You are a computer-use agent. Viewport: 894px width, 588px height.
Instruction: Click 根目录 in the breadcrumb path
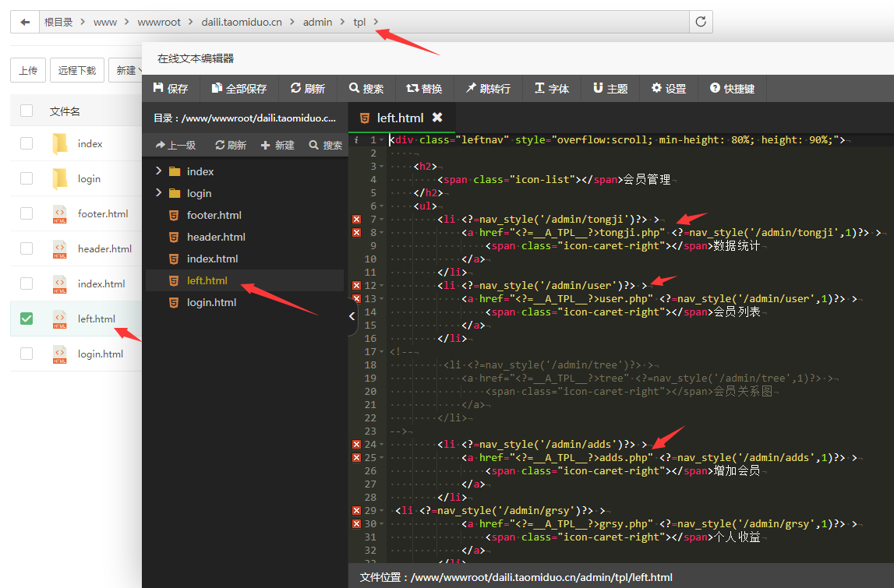click(58, 23)
